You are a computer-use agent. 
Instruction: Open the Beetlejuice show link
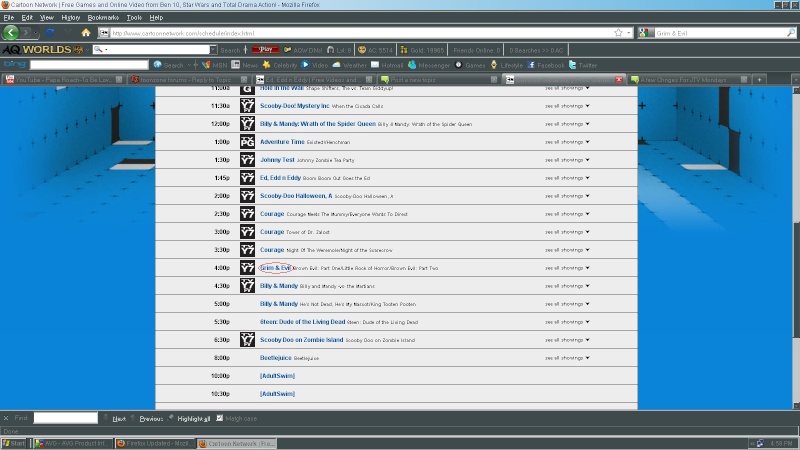pos(276,358)
